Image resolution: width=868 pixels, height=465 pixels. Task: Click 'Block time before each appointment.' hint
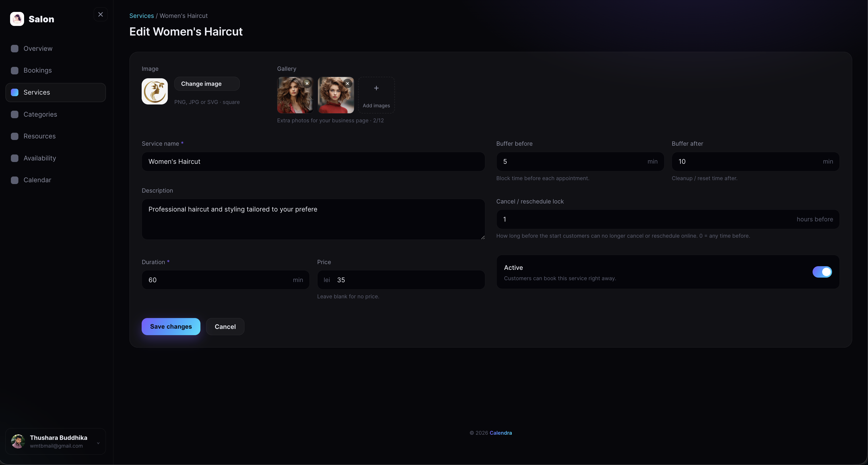click(x=542, y=178)
